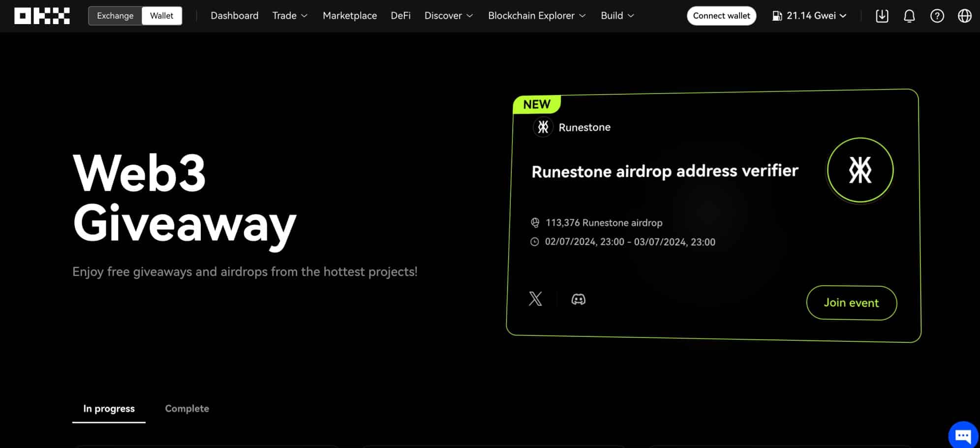Click the clock icon beside dates

coord(535,242)
